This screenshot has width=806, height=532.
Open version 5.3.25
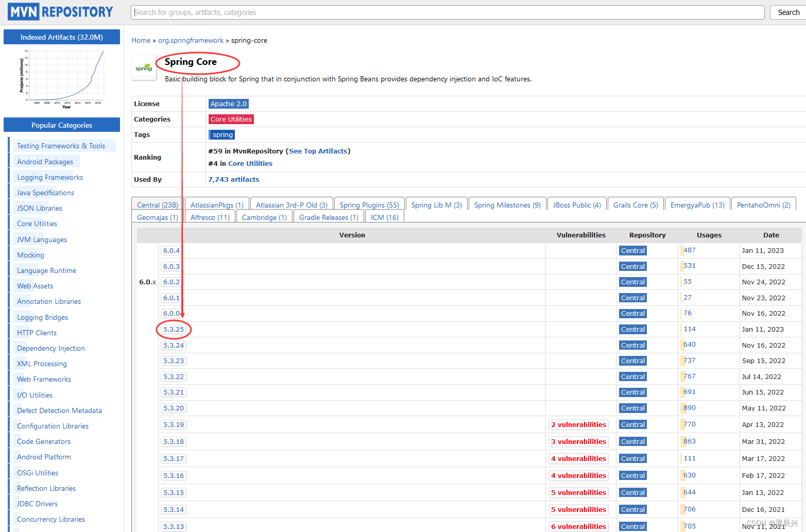(x=174, y=329)
